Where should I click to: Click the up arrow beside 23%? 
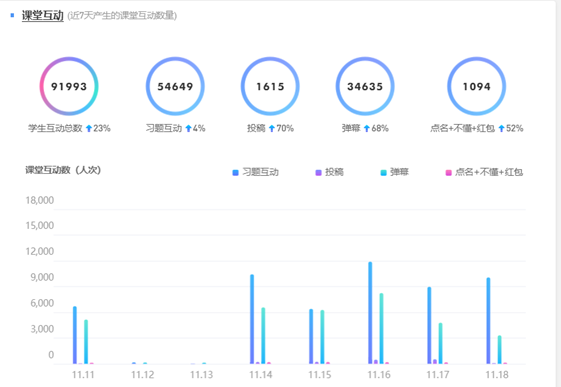click(89, 128)
